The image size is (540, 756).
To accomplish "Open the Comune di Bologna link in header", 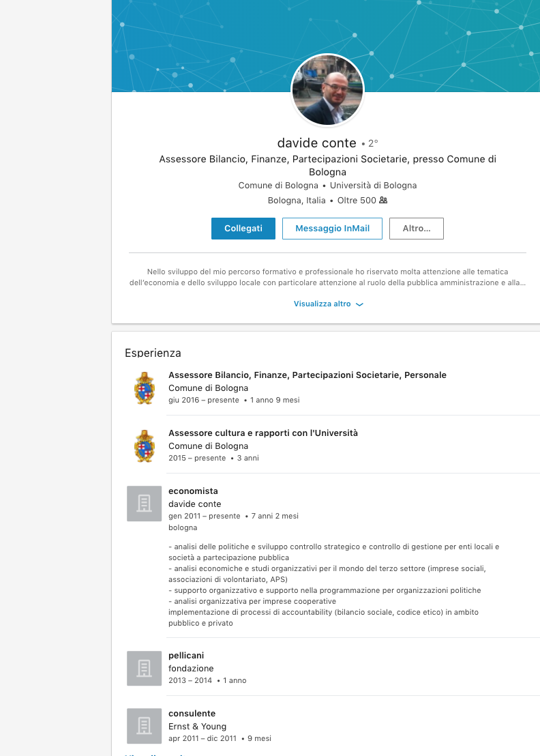I will (x=278, y=185).
